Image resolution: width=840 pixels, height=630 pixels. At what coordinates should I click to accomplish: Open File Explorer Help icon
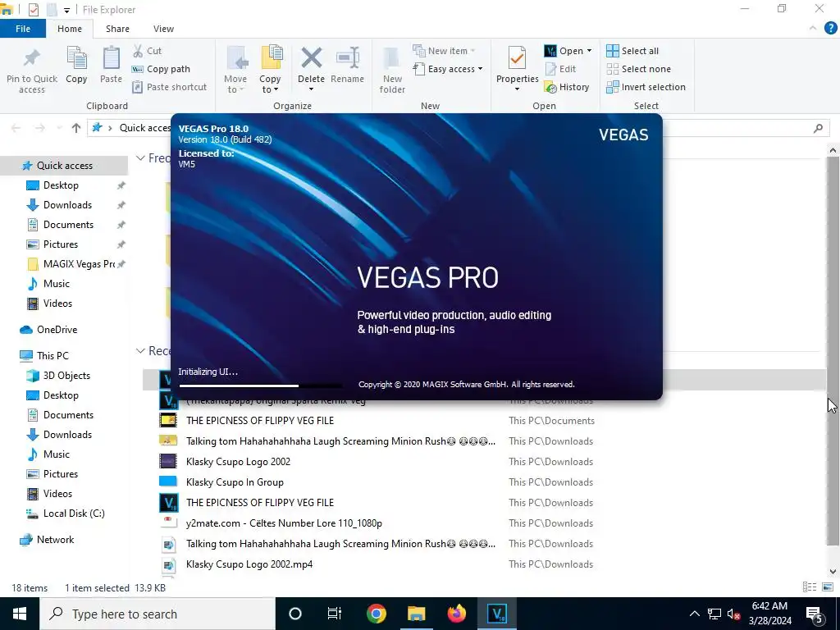pos(830,29)
